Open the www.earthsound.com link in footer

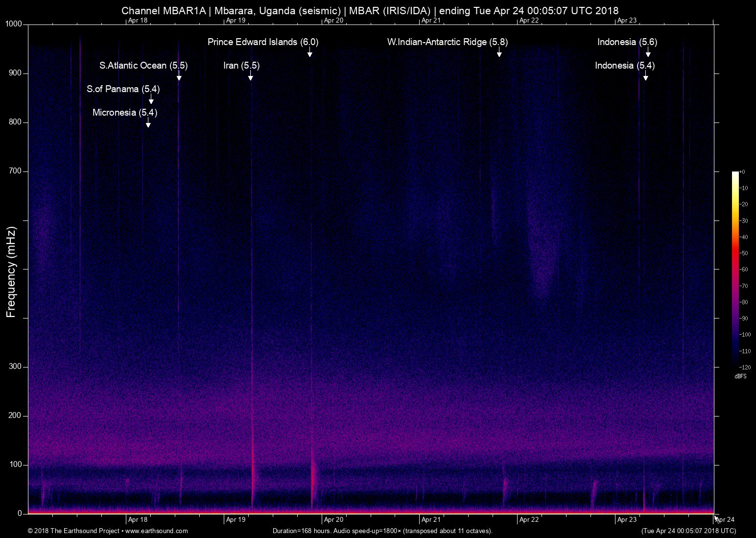[157, 531]
